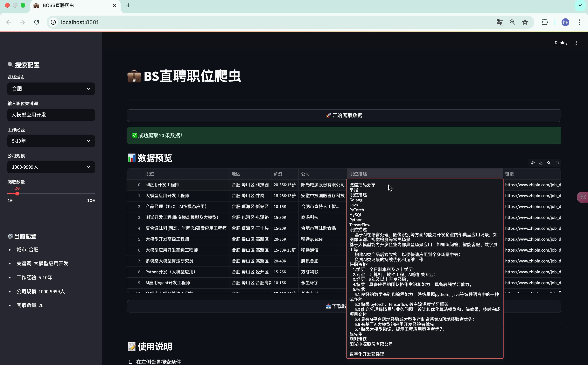
Task: Open the Streamlit three-dot main menu
Action: [x=576, y=43]
